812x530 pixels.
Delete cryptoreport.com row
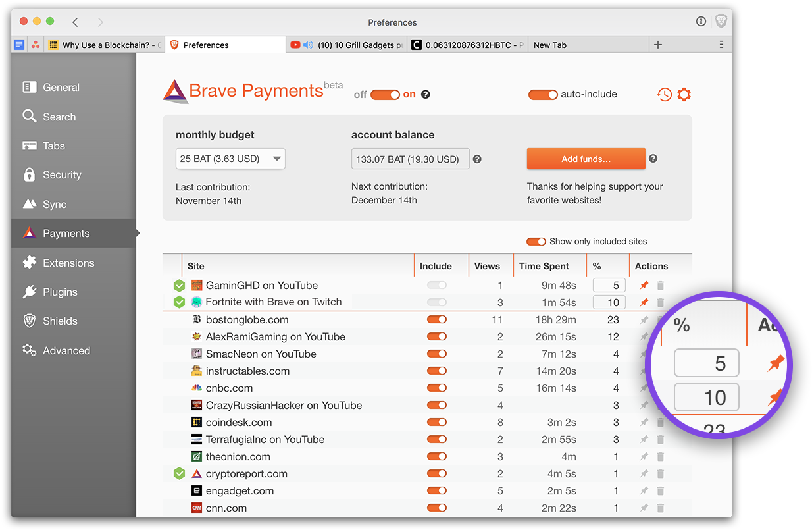click(x=661, y=473)
